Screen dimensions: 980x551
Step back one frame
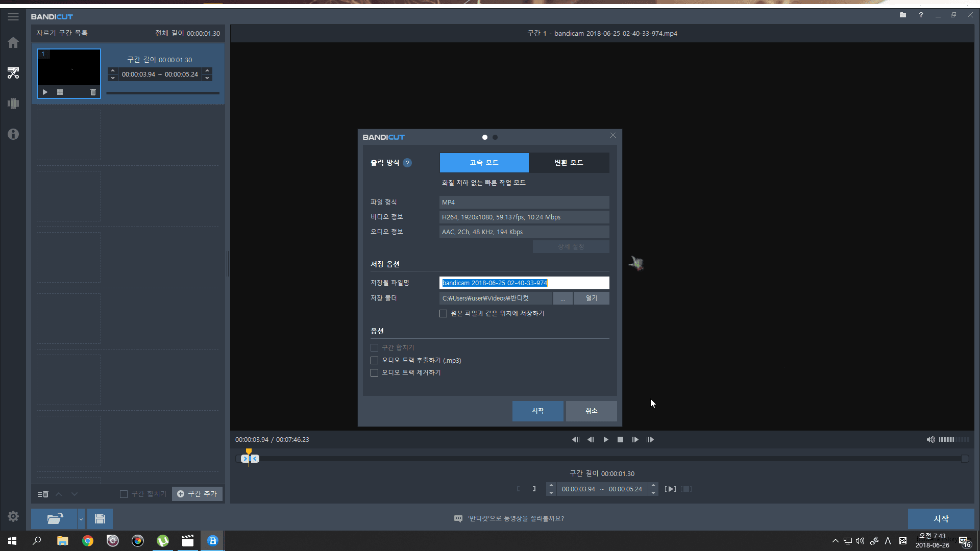(x=591, y=440)
